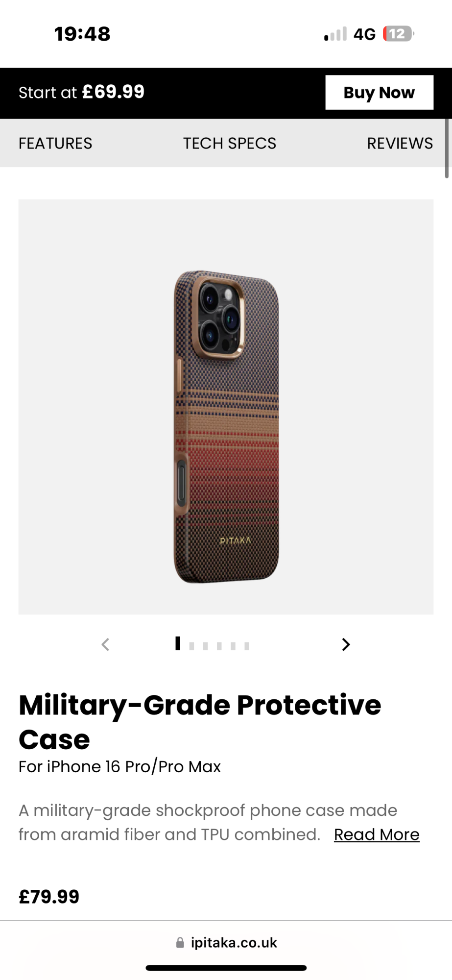Image resolution: width=452 pixels, height=980 pixels.
Task: Click the padlock icon beside ipitaka.co.uk
Action: coord(180,942)
